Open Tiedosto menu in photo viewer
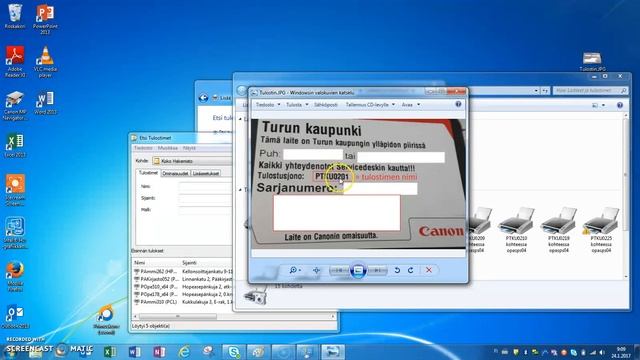 268,105
